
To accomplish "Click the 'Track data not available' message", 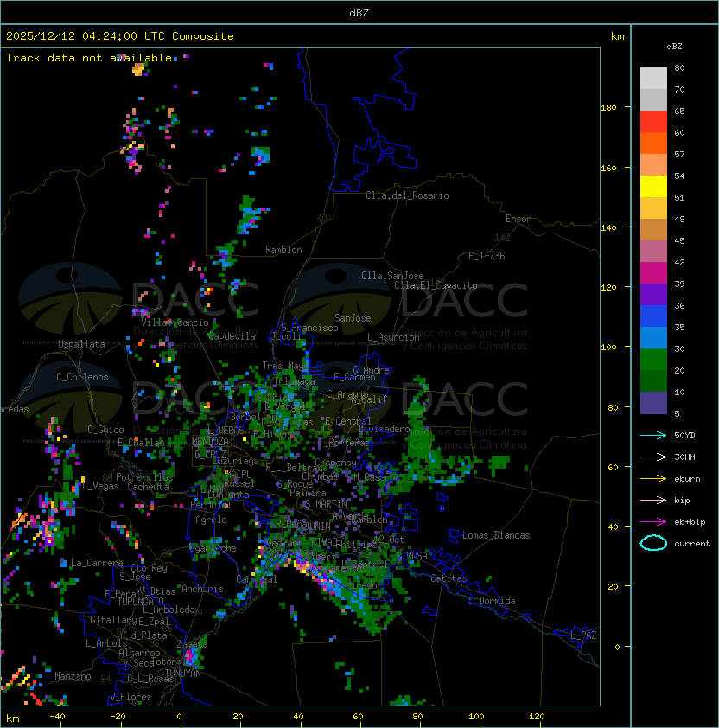I will [89, 58].
